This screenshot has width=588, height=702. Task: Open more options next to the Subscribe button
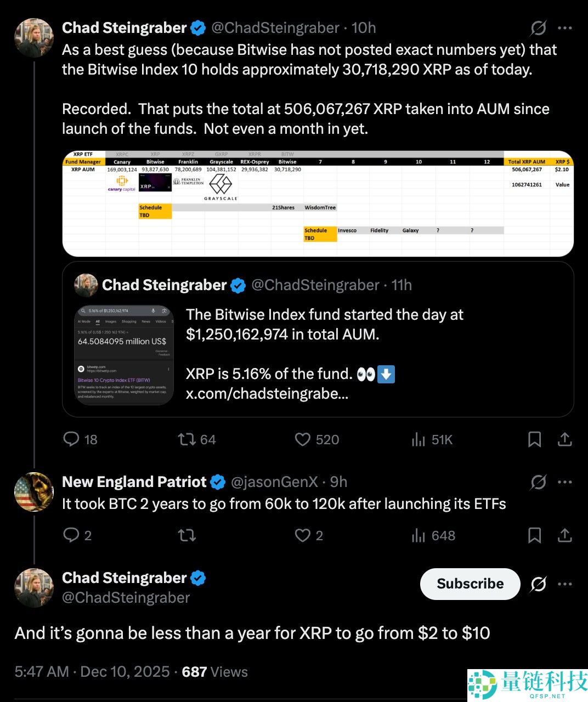click(565, 584)
